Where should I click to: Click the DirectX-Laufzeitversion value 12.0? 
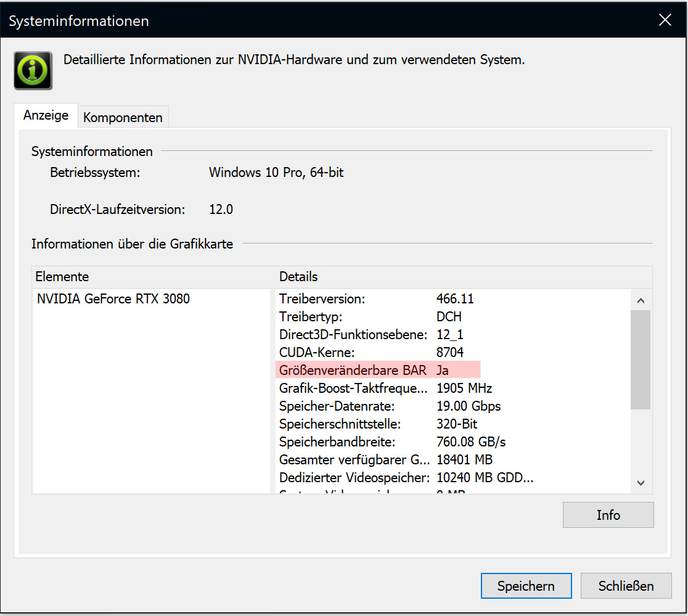(221, 209)
